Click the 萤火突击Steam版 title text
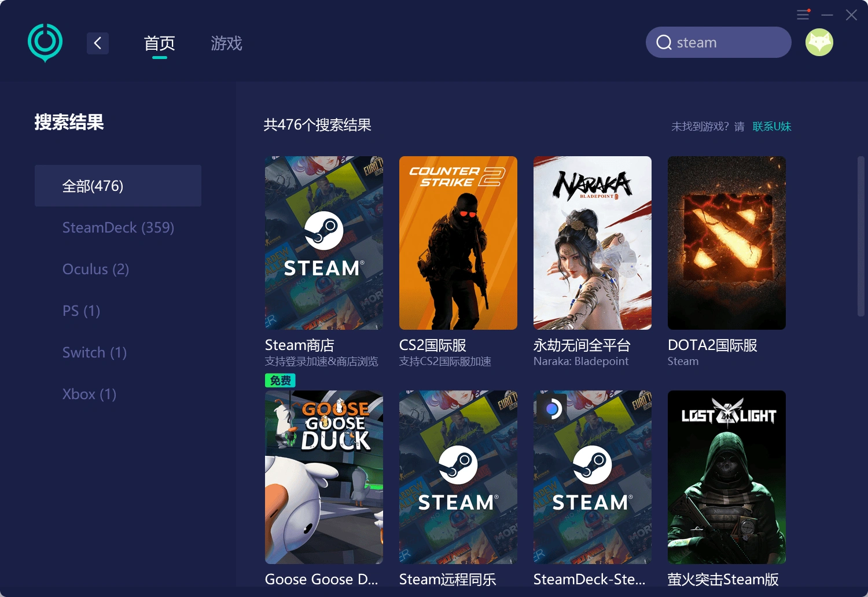This screenshot has width=868, height=597. [723, 579]
